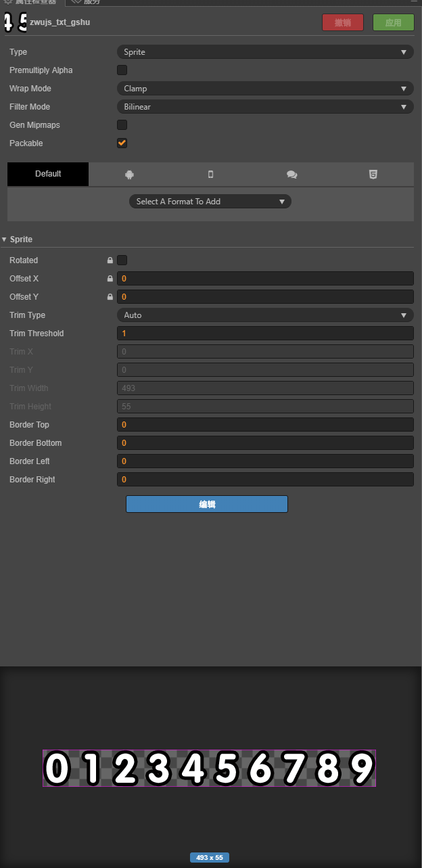Image resolution: width=422 pixels, height=868 pixels.
Task: Open the Android platform settings tab
Action: 129,175
